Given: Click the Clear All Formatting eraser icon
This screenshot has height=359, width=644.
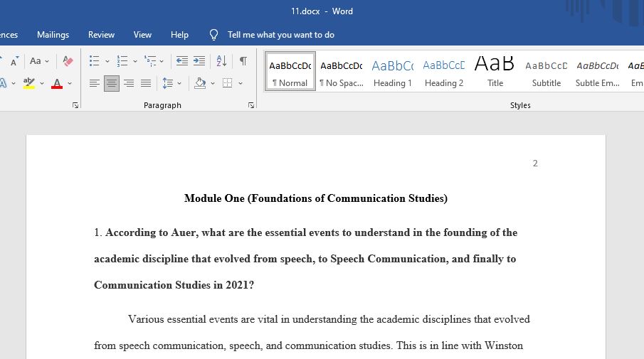Looking at the screenshot, I should [x=68, y=61].
